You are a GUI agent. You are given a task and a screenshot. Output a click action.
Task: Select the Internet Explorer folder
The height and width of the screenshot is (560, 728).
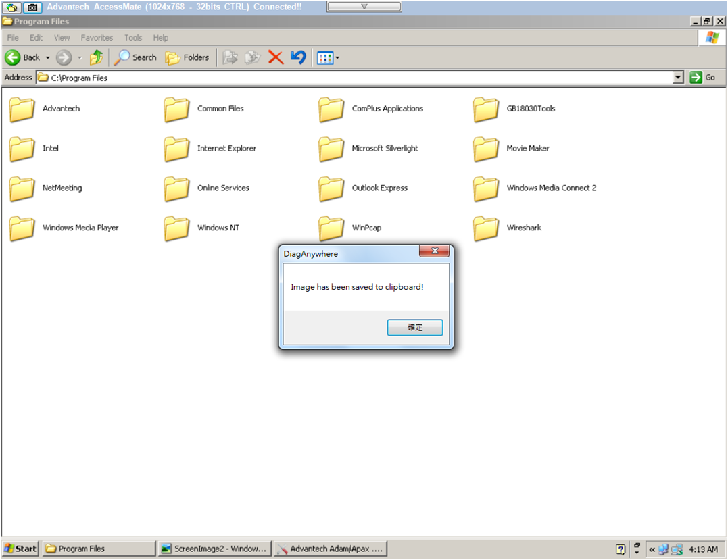click(x=210, y=149)
